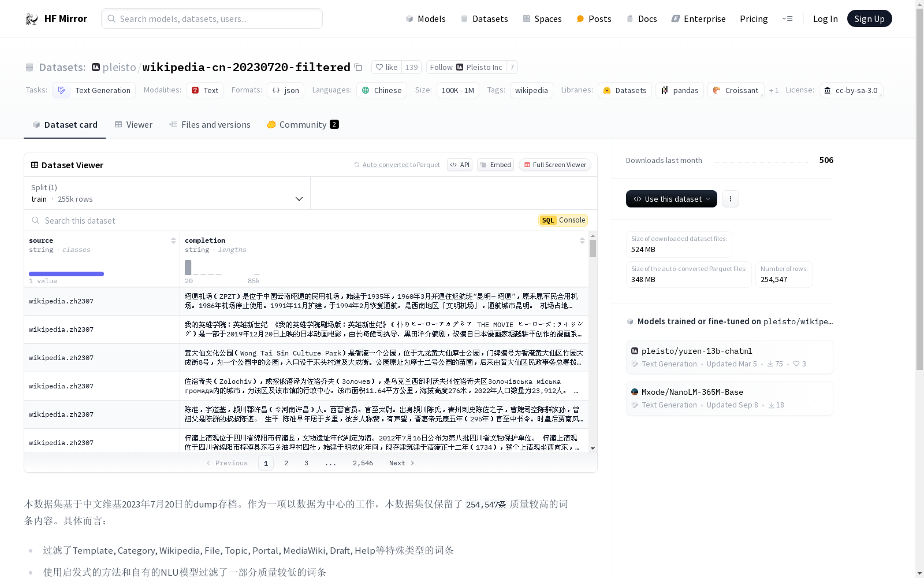Open the Use this dataset dropdown
The image size is (924, 578).
point(672,199)
